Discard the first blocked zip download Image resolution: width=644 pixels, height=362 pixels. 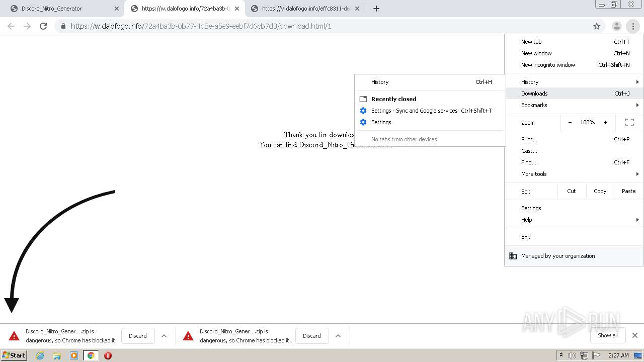(x=137, y=336)
